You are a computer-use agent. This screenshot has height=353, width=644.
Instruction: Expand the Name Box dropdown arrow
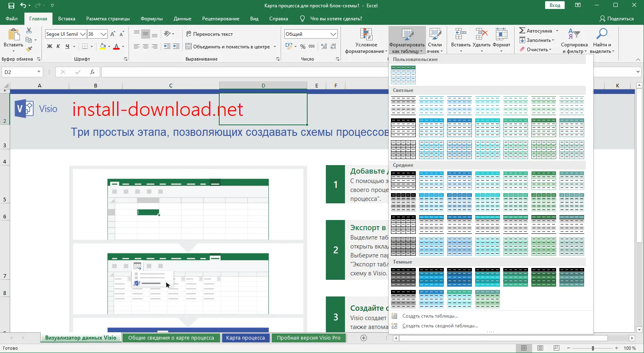[39, 72]
